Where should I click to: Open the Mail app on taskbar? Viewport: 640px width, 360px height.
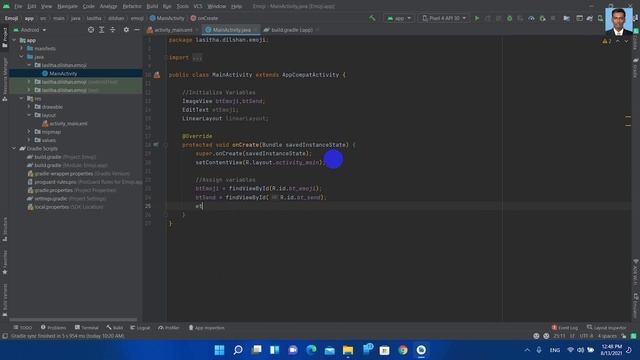click(329, 350)
